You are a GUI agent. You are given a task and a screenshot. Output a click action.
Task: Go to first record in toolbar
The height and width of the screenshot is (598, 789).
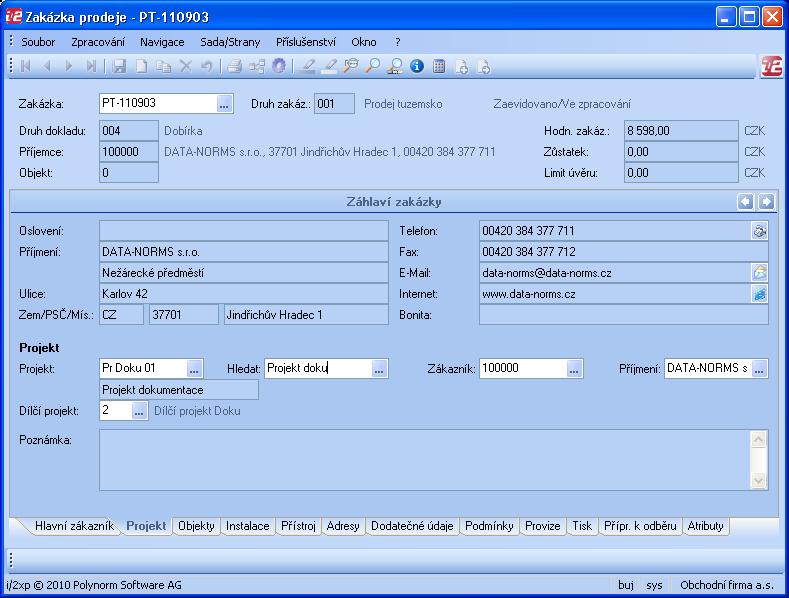pos(25,66)
